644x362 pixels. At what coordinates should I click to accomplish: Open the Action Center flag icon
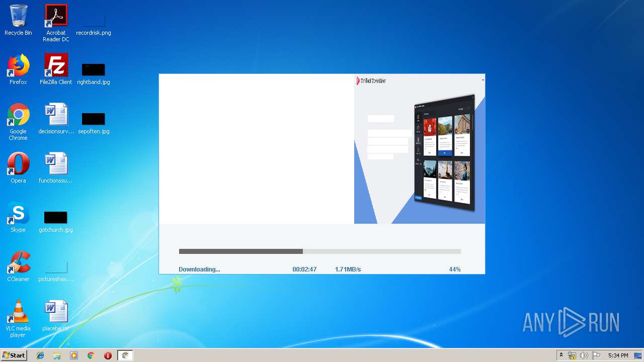coord(596,355)
